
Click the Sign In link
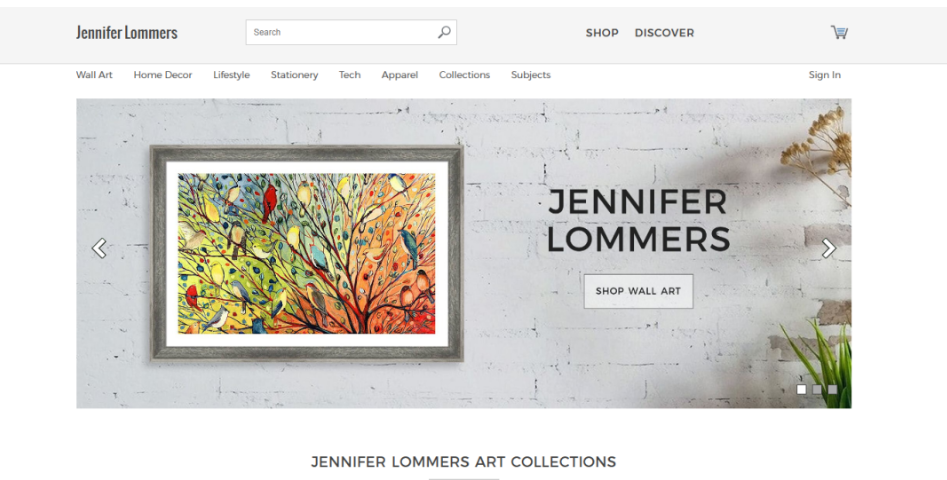(824, 75)
